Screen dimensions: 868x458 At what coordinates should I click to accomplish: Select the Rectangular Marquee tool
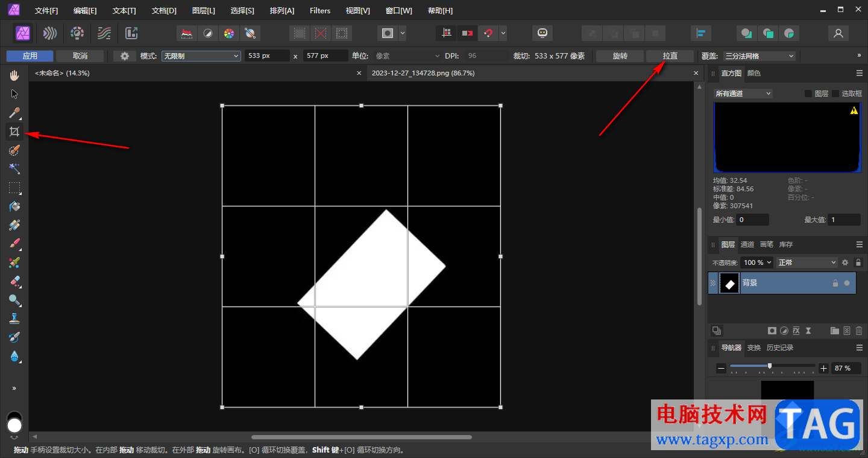pyautogui.click(x=14, y=188)
